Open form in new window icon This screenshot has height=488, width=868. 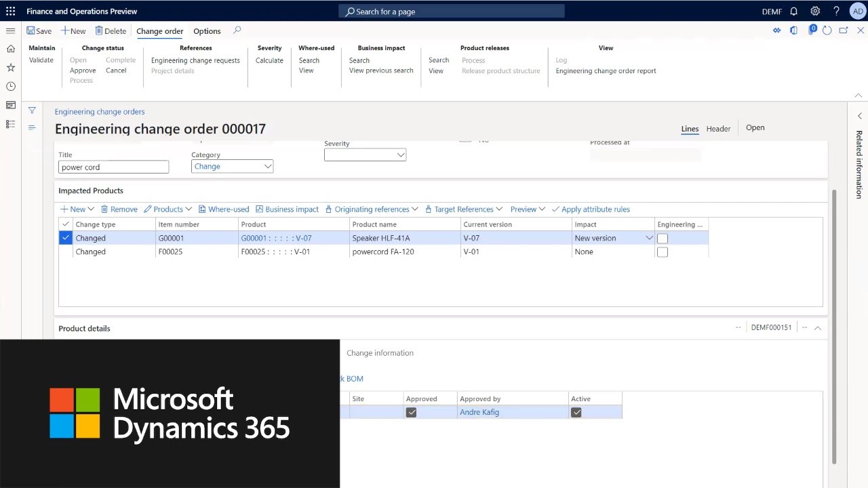tap(844, 30)
